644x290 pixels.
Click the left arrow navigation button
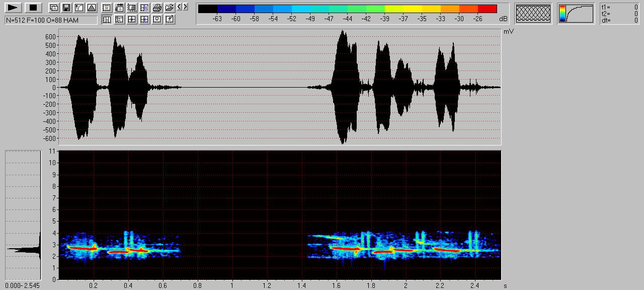180,7
